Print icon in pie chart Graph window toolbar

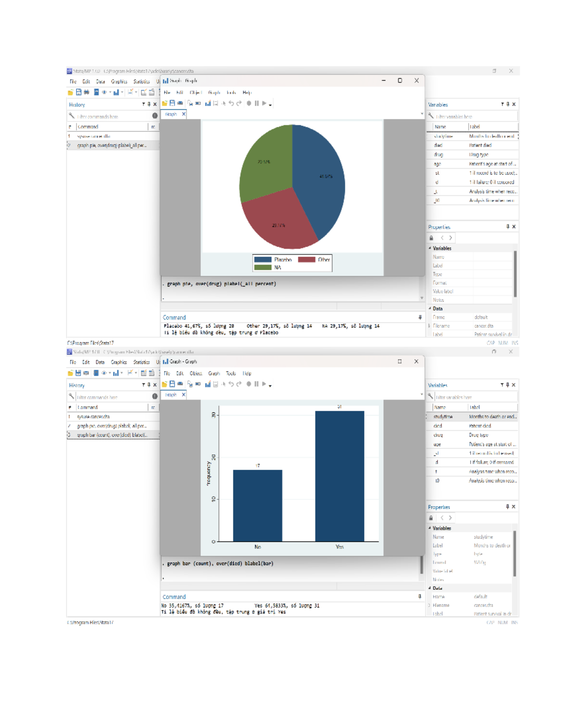pyautogui.click(x=180, y=103)
